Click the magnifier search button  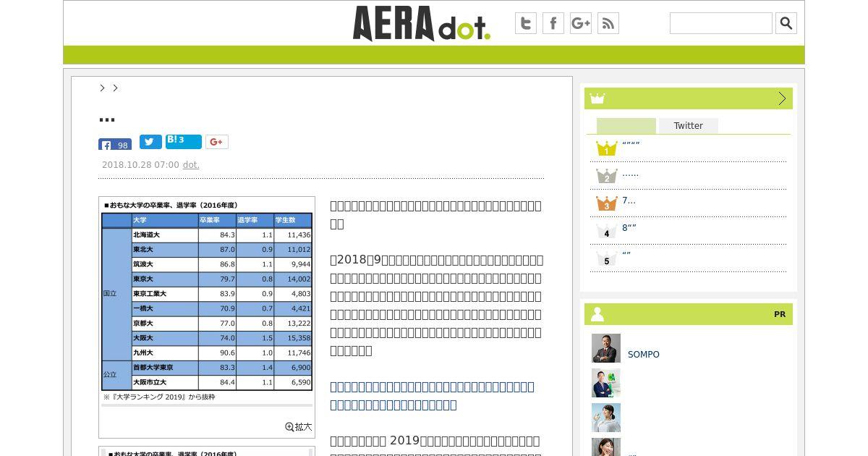tap(786, 23)
